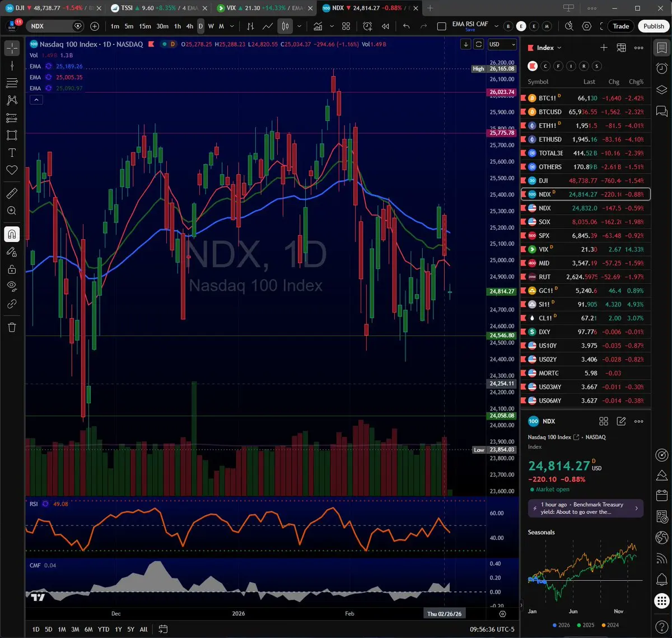This screenshot has width=672, height=638.
Task: Toggle magnet mode in left toolbar
Action: coord(12,234)
